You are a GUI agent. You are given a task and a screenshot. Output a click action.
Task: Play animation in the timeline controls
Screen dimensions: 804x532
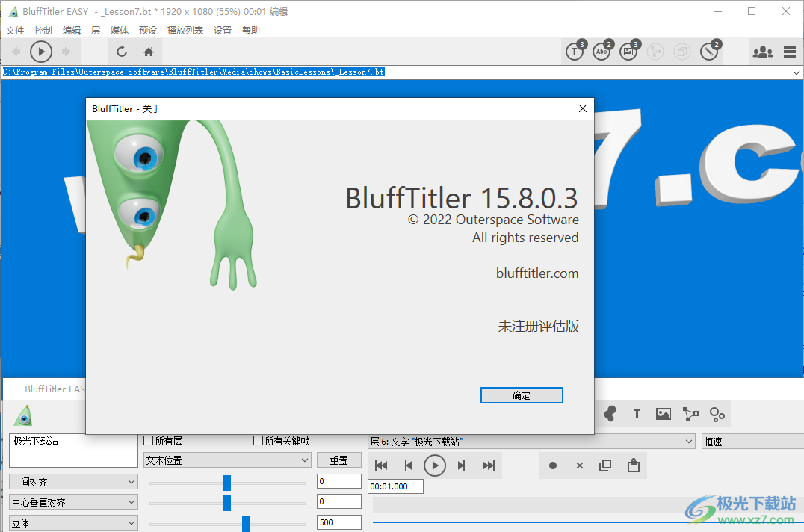click(435, 466)
